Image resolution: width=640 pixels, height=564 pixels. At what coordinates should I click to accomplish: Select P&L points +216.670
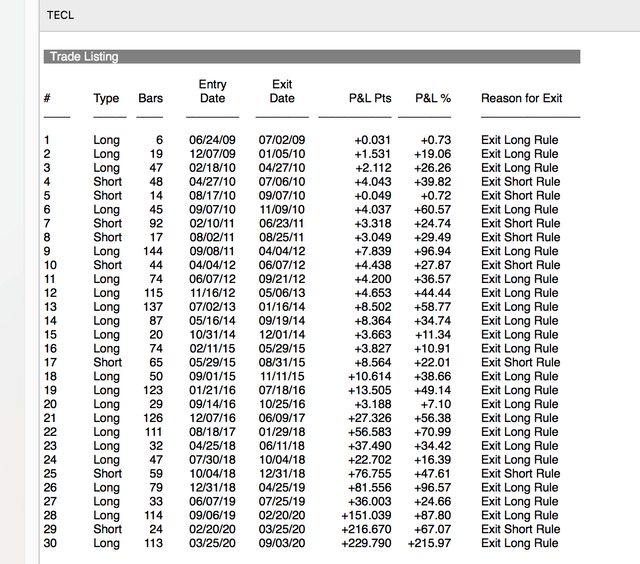coord(367,528)
